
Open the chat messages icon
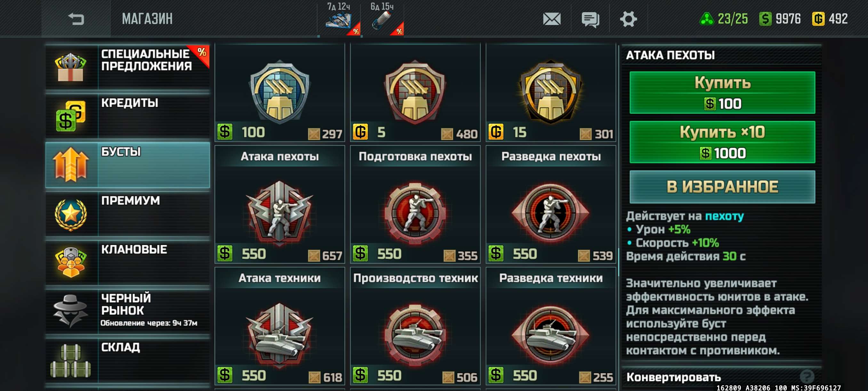(590, 19)
